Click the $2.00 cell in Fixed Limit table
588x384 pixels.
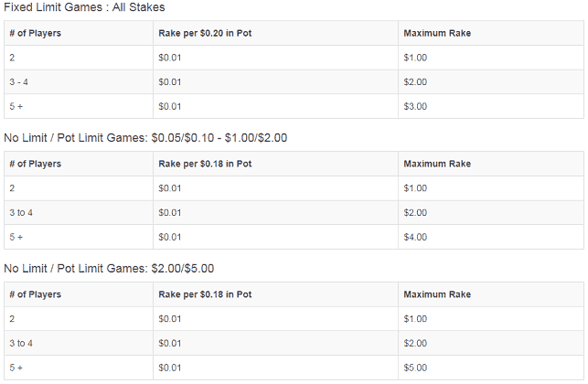pyautogui.click(x=414, y=82)
